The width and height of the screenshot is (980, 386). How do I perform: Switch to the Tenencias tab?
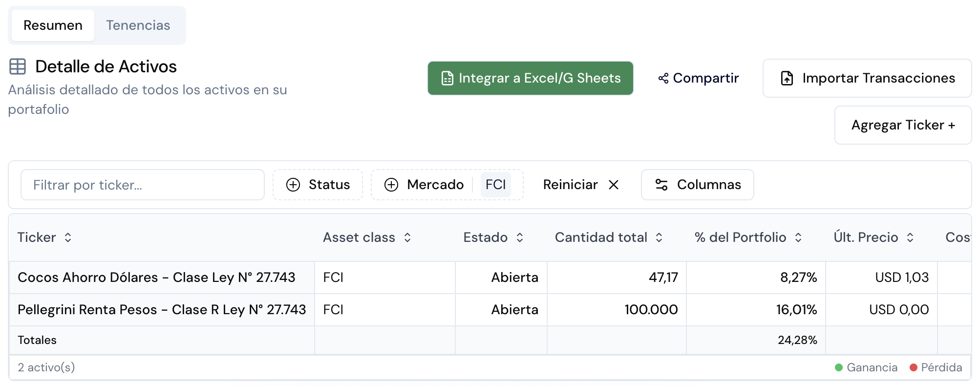[x=138, y=25]
